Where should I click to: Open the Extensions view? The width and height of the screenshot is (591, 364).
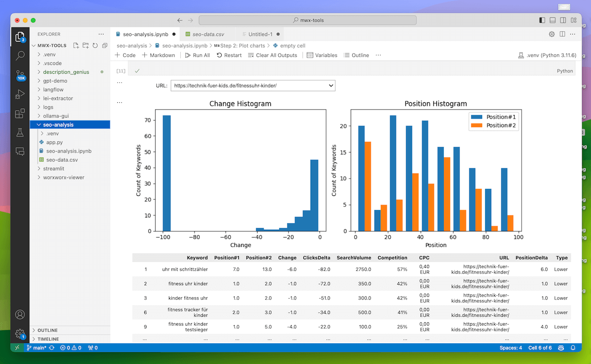[x=20, y=114]
